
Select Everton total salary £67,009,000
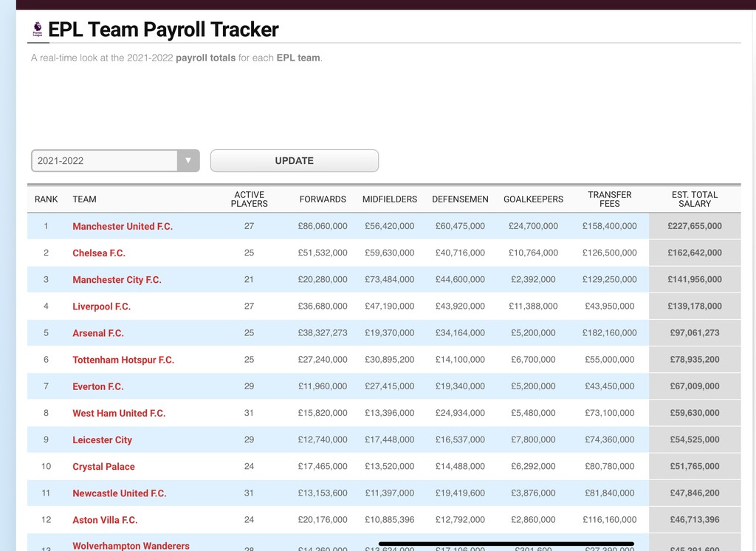[x=695, y=386]
